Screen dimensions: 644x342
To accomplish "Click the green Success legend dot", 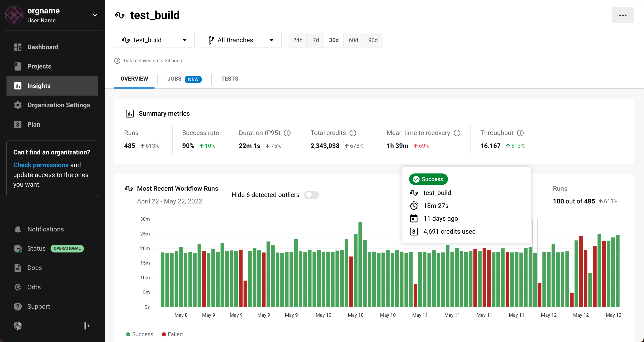I will (128, 334).
